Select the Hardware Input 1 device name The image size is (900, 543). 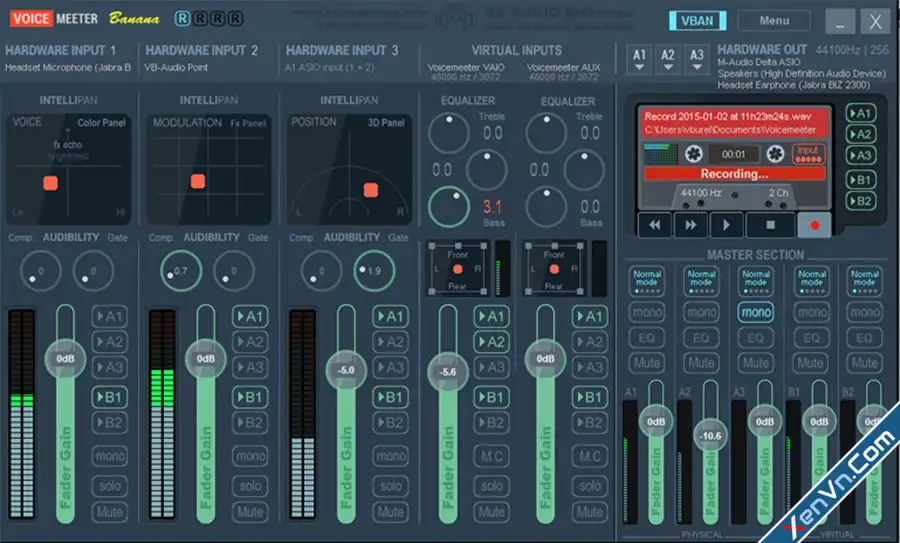[x=68, y=68]
